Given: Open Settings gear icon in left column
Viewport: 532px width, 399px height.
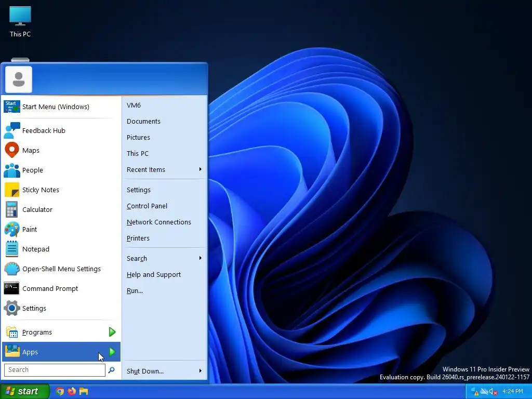Looking at the screenshot, I should [11, 308].
